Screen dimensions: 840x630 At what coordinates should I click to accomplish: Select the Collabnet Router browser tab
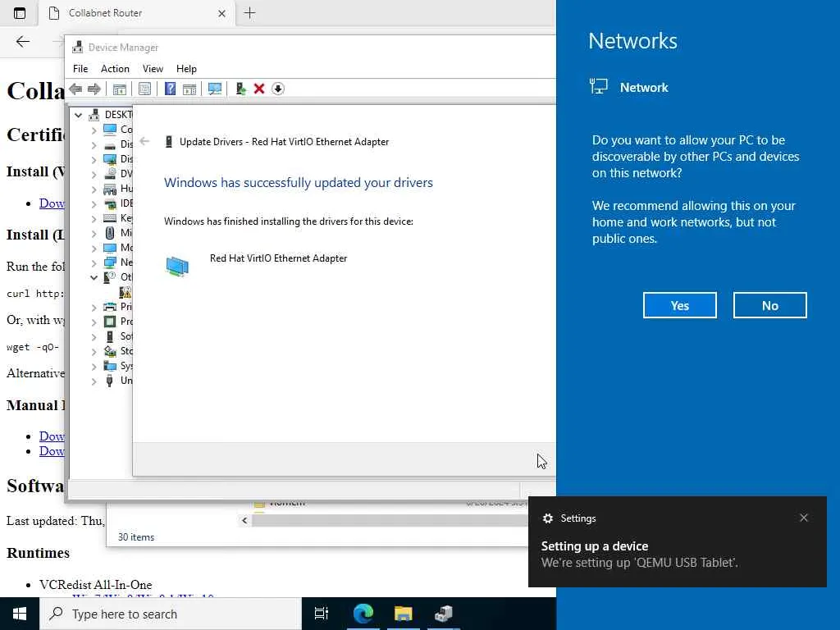pos(136,13)
